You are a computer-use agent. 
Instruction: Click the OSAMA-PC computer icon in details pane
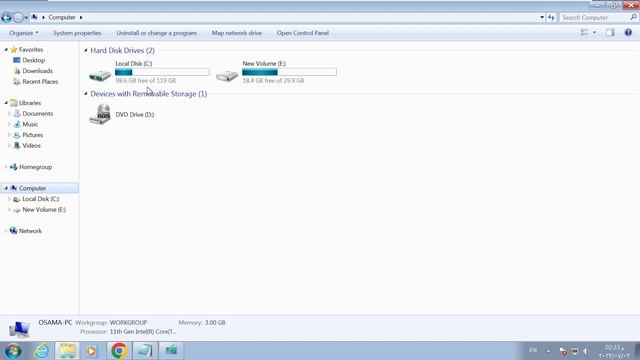point(19,329)
